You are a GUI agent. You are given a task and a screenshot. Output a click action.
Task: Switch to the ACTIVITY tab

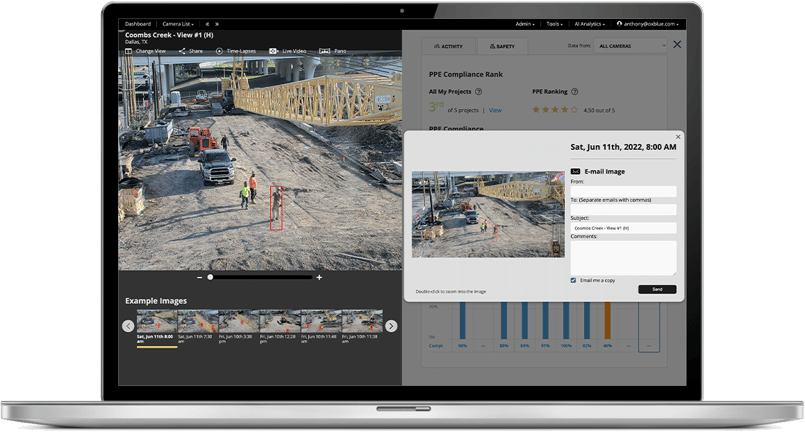click(x=448, y=46)
